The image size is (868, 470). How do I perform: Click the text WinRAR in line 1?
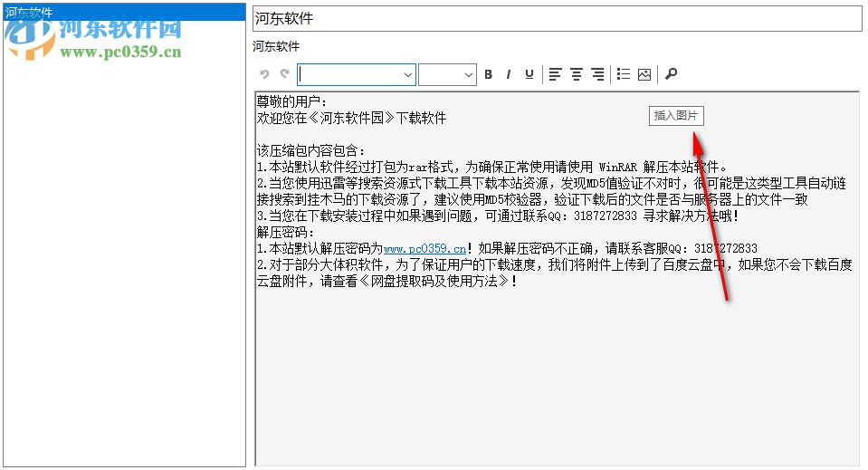618,168
